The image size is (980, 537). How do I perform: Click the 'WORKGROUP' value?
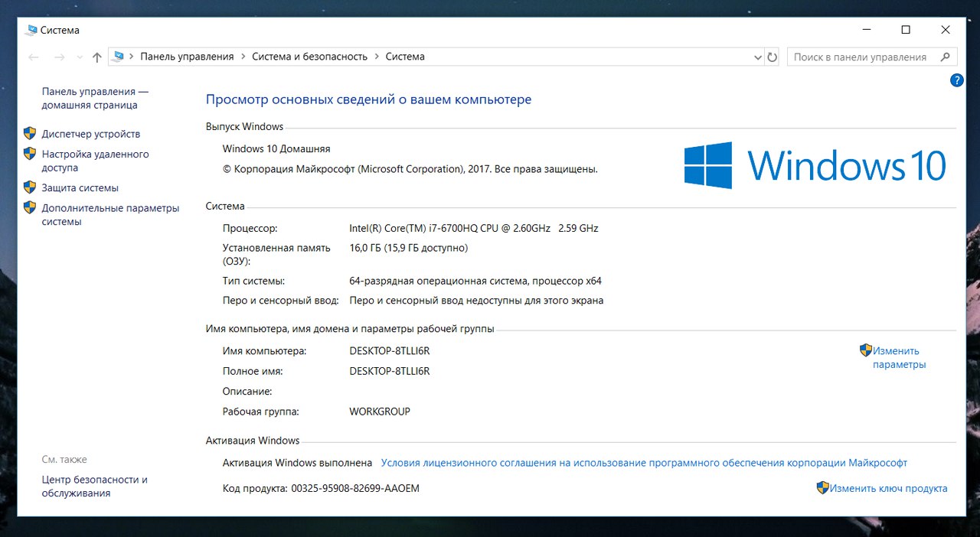[x=380, y=412]
